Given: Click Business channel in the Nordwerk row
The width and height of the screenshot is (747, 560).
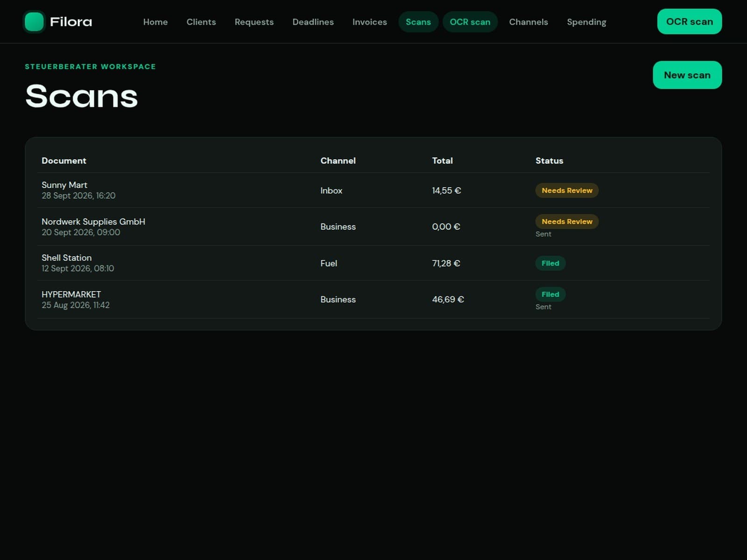Looking at the screenshot, I should tap(338, 227).
